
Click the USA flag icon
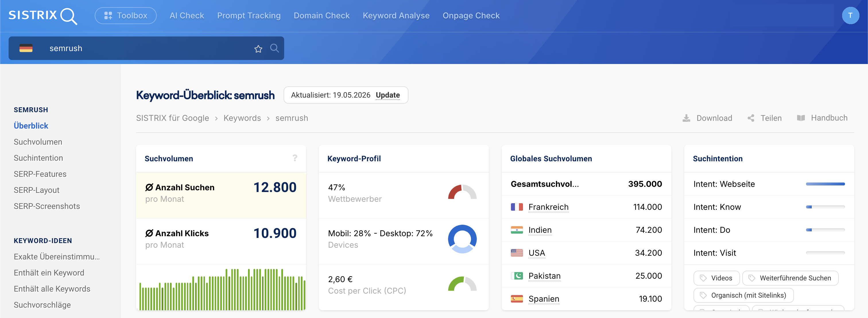[517, 253]
